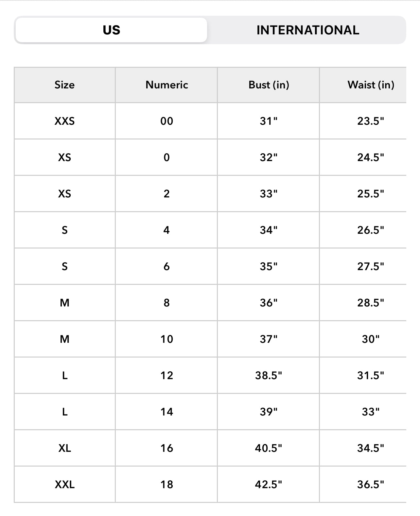Screen dimensions: 420x516
Task: Click the 25.5" waist measurement
Action: click(x=371, y=194)
